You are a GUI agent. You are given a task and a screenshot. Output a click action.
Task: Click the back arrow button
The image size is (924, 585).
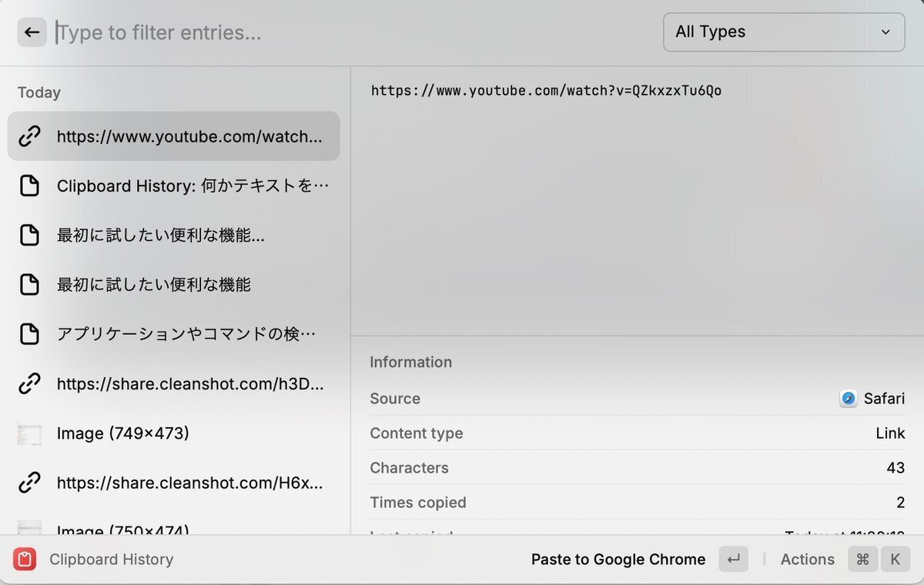coord(32,32)
